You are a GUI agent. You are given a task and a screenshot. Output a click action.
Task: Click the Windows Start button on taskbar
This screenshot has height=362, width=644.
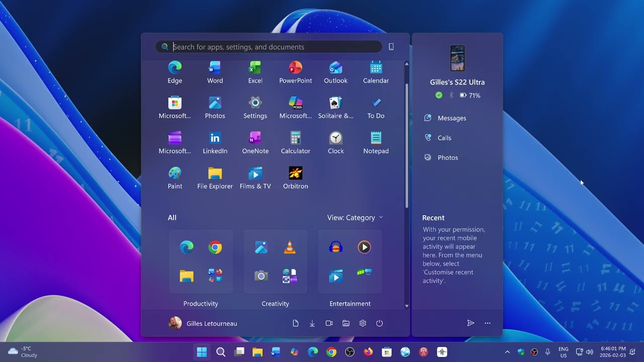coord(202,352)
